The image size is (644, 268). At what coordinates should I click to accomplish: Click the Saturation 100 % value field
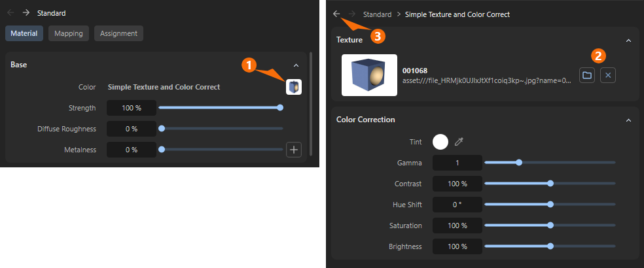[457, 226]
